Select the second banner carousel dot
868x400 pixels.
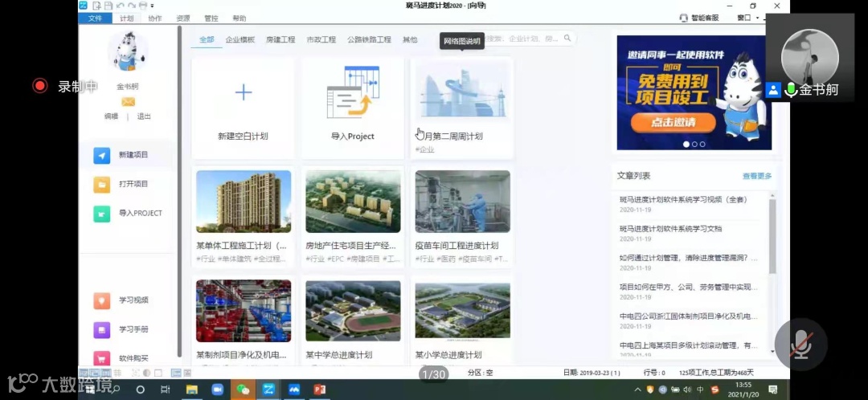[694, 145]
